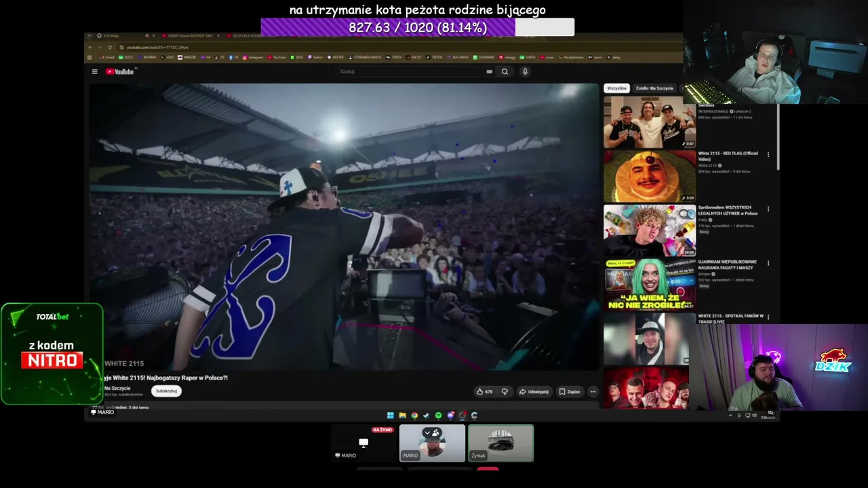Click the YouTube search magnifier button
This screenshot has height=488, width=868.
point(505,71)
